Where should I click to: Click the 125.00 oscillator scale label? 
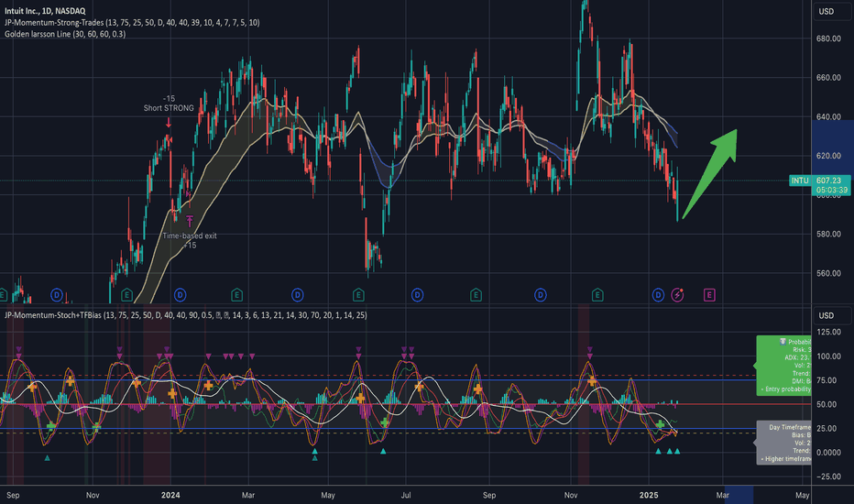click(828, 332)
